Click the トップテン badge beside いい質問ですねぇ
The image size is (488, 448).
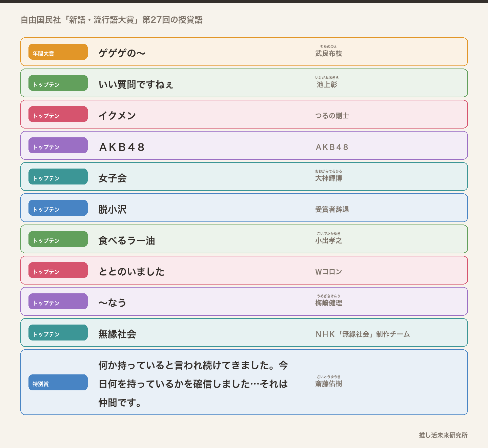[x=58, y=83]
